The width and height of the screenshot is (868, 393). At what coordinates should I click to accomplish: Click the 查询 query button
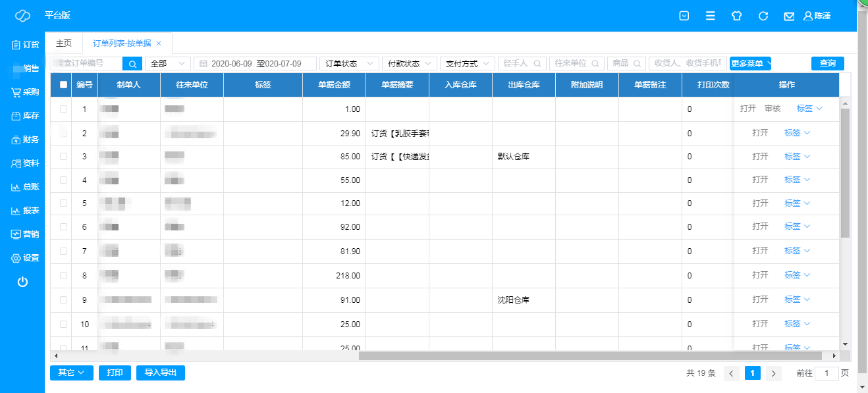click(828, 64)
